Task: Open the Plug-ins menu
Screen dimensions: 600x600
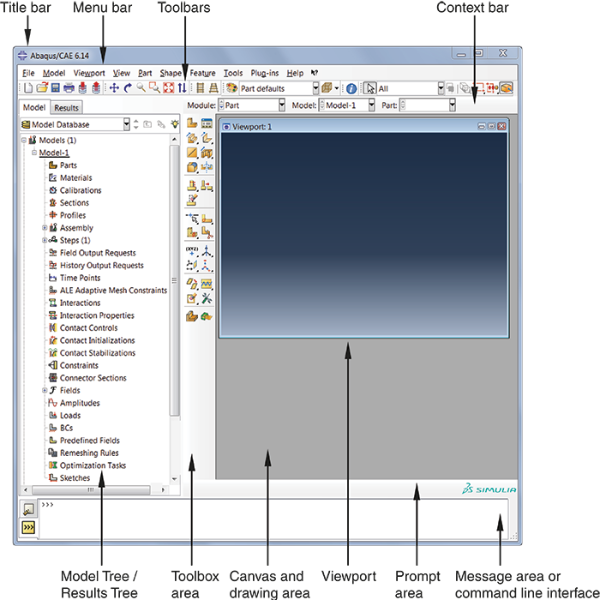Action: pyautogui.click(x=264, y=73)
